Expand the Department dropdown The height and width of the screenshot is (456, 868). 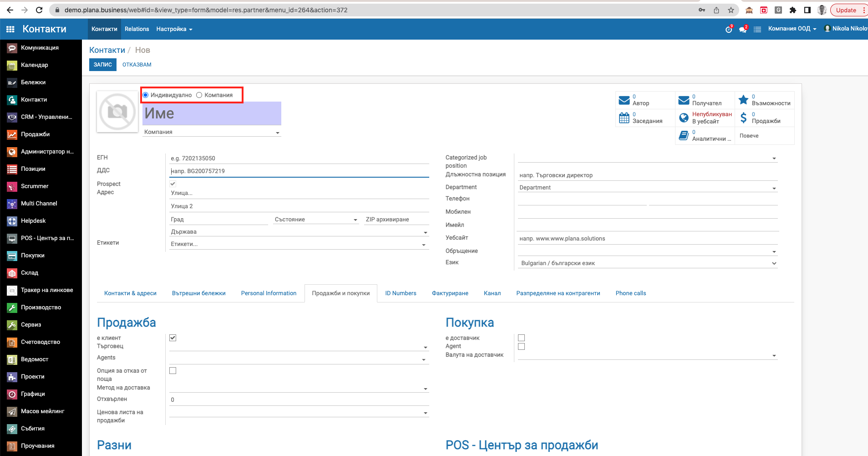tap(774, 188)
